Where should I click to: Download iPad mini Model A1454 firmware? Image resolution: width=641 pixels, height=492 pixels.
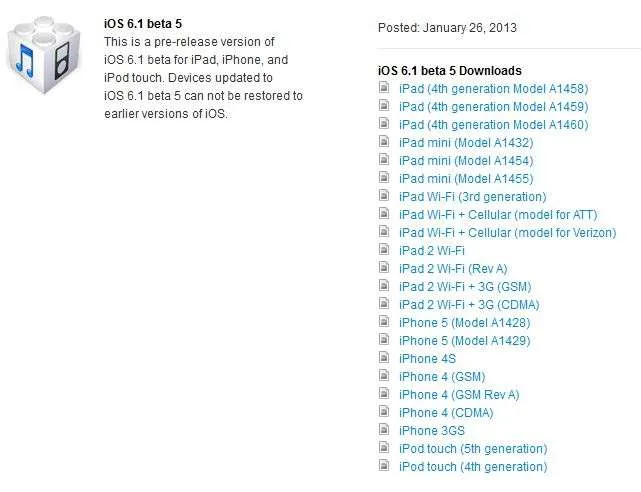[x=466, y=161]
